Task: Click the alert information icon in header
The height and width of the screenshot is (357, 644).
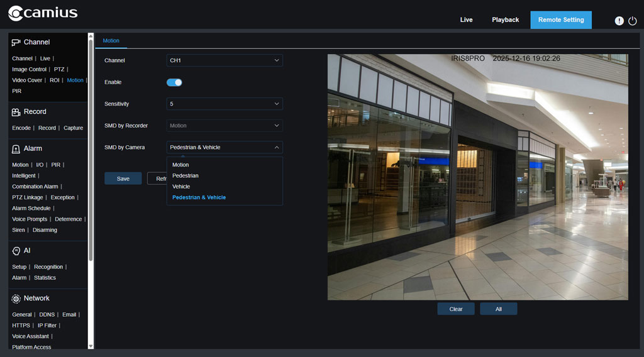Action: [619, 21]
